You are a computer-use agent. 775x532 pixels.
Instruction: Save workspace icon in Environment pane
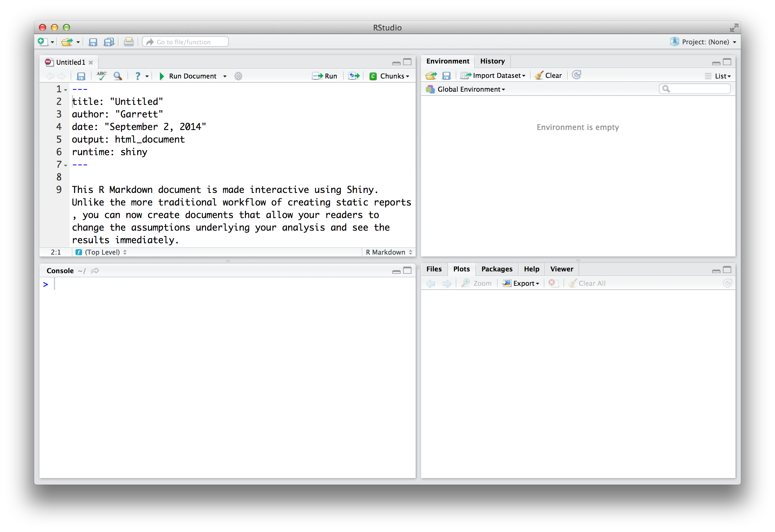pos(446,76)
